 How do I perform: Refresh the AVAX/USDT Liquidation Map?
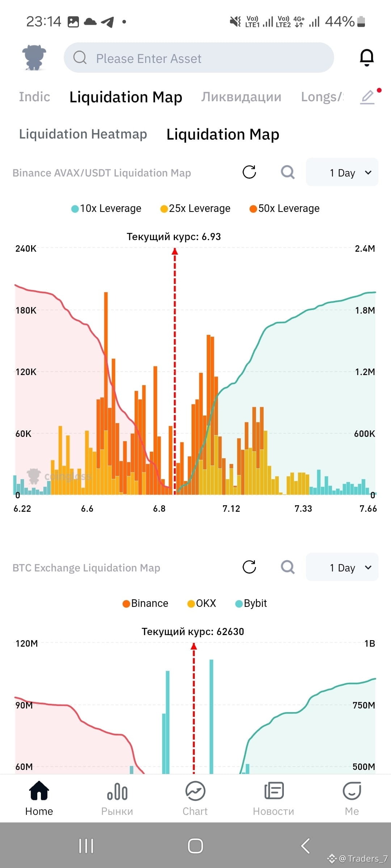pyautogui.click(x=249, y=172)
